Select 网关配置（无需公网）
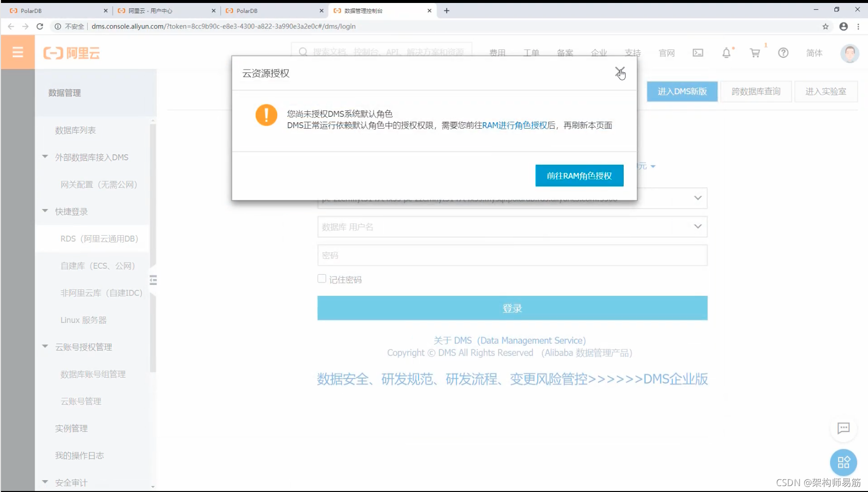This screenshot has width=868, height=492. [99, 184]
